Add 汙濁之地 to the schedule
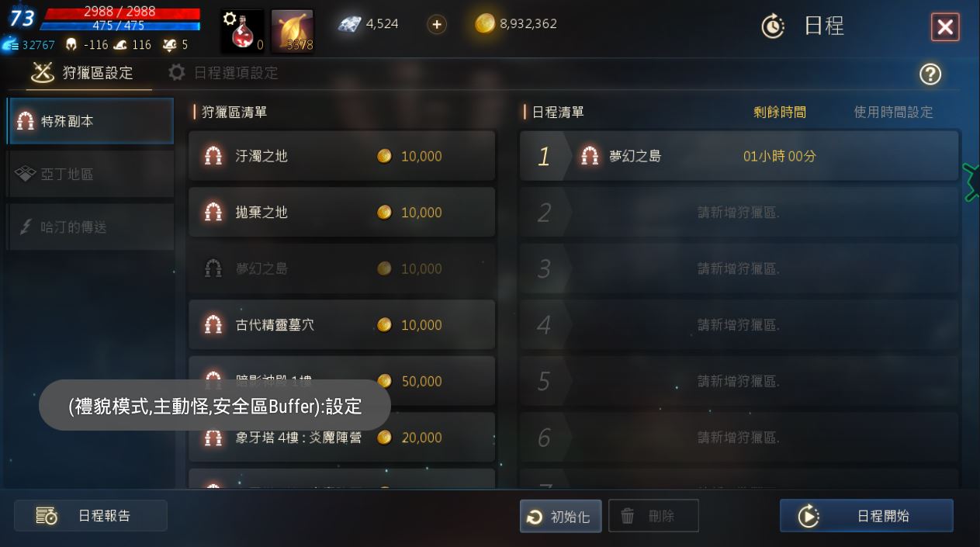980x547 pixels. tap(341, 156)
